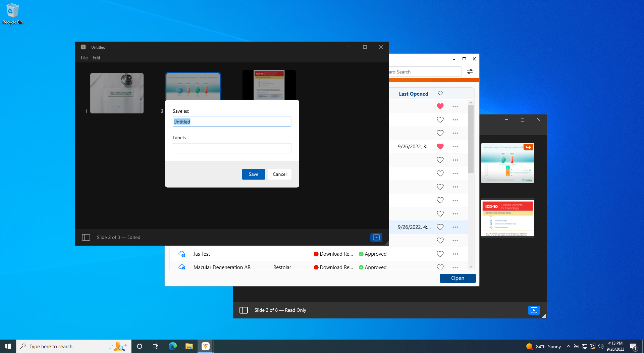Viewport: 644px width, 353px height.
Task: Open File Explorer from taskbar
Action: point(189,346)
